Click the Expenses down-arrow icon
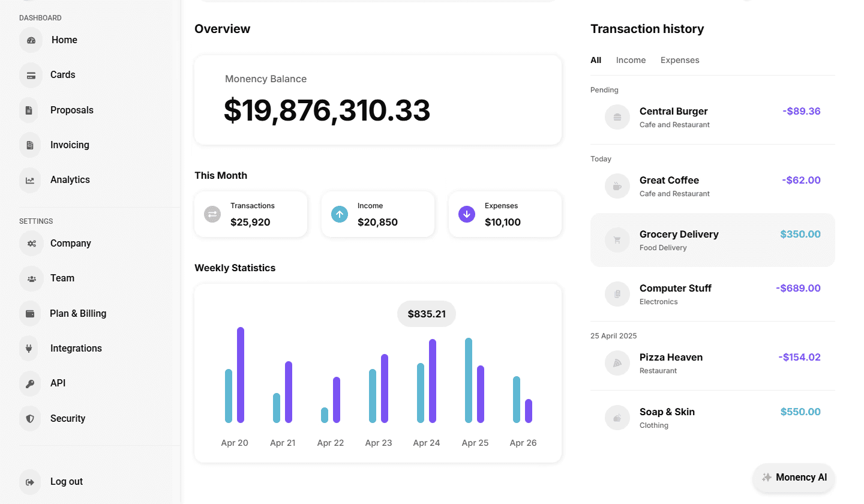 click(x=467, y=214)
